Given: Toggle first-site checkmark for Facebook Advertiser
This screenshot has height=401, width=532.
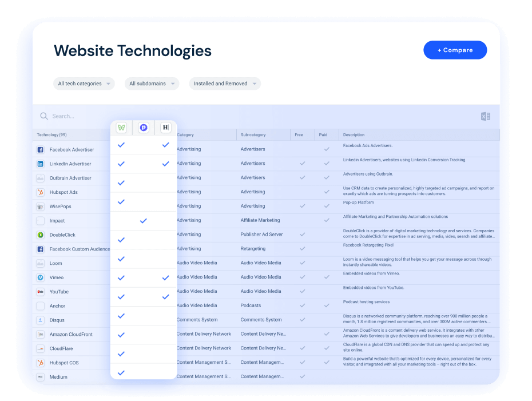Looking at the screenshot, I should click(x=121, y=145).
